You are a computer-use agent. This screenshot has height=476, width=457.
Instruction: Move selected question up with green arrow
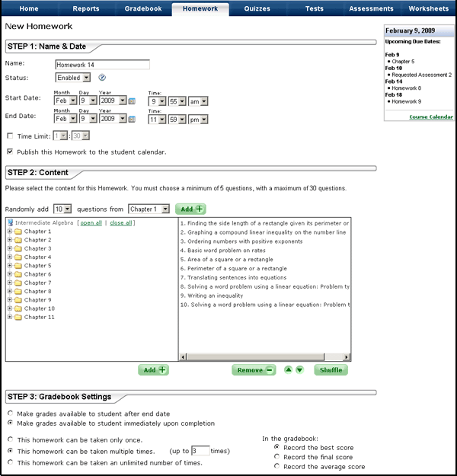[x=289, y=369]
